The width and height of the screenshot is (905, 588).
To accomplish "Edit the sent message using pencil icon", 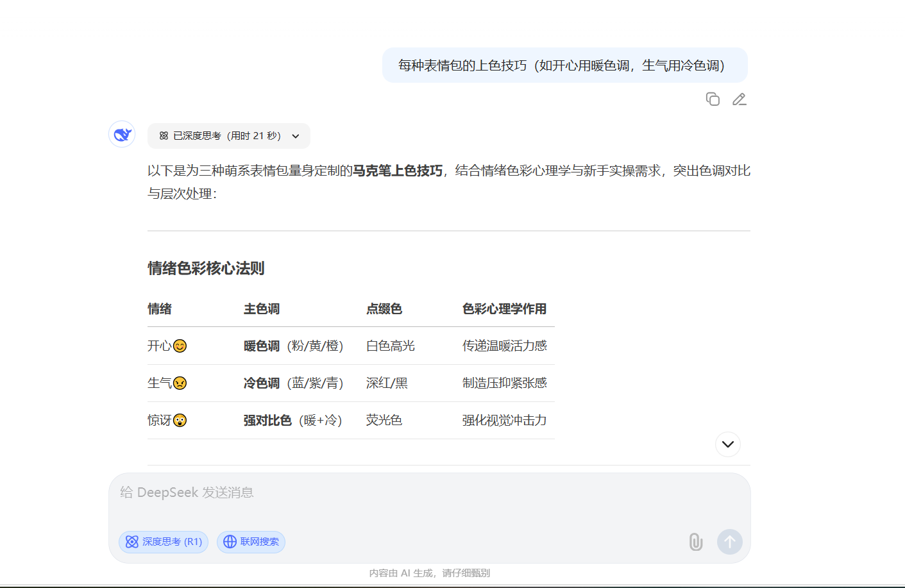I will pos(740,99).
